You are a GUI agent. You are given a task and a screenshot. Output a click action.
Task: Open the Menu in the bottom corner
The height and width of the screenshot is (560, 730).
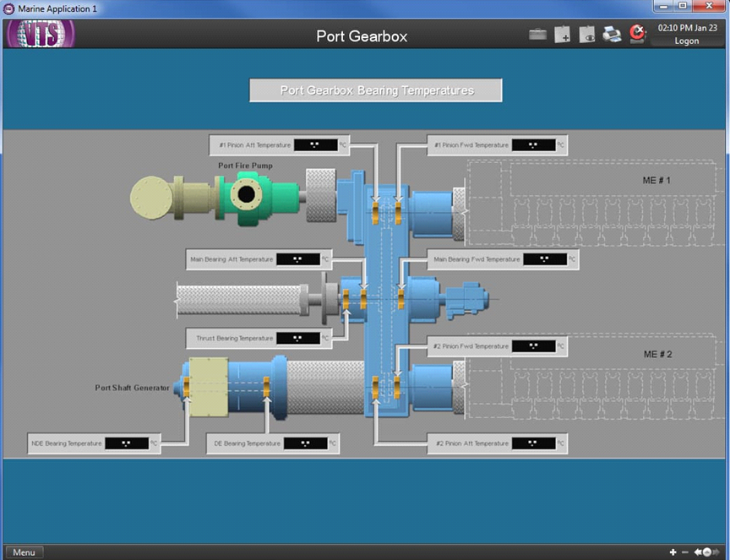click(x=24, y=552)
